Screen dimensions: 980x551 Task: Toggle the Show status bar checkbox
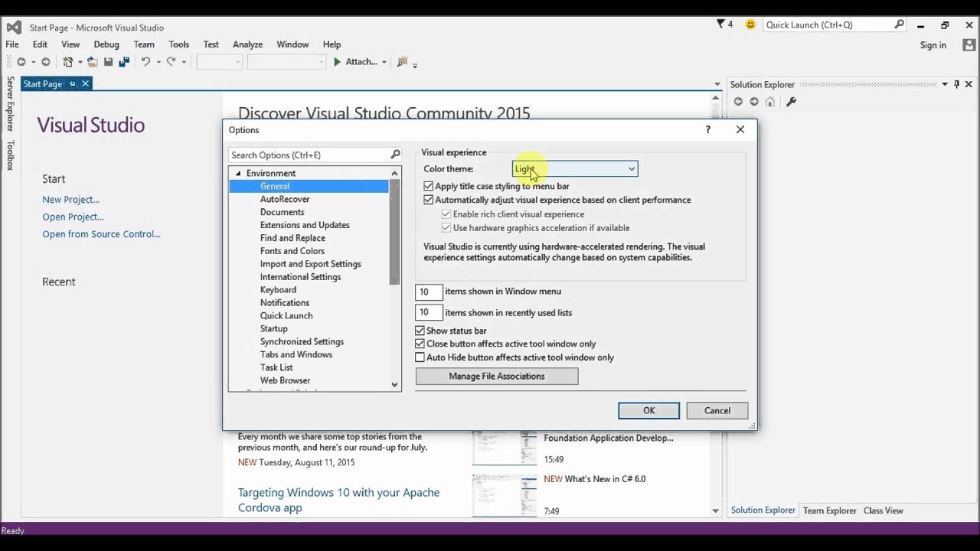tap(420, 331)
